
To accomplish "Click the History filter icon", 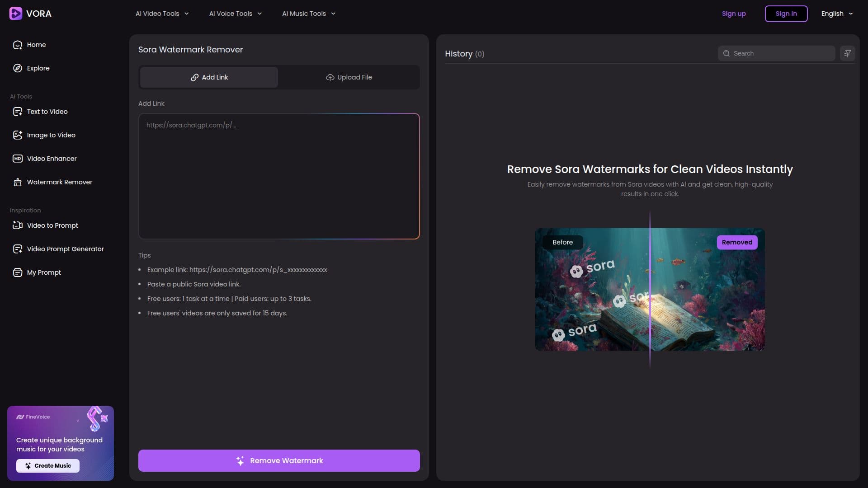I will pyautogui.click(x=848, y=53).
